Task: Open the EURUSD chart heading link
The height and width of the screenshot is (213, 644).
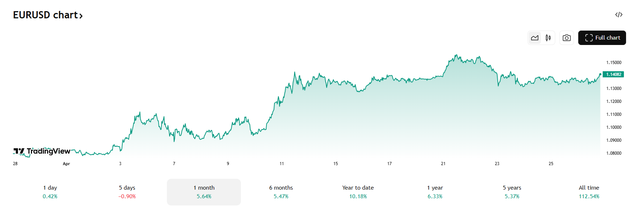Action: coord(45,15)
